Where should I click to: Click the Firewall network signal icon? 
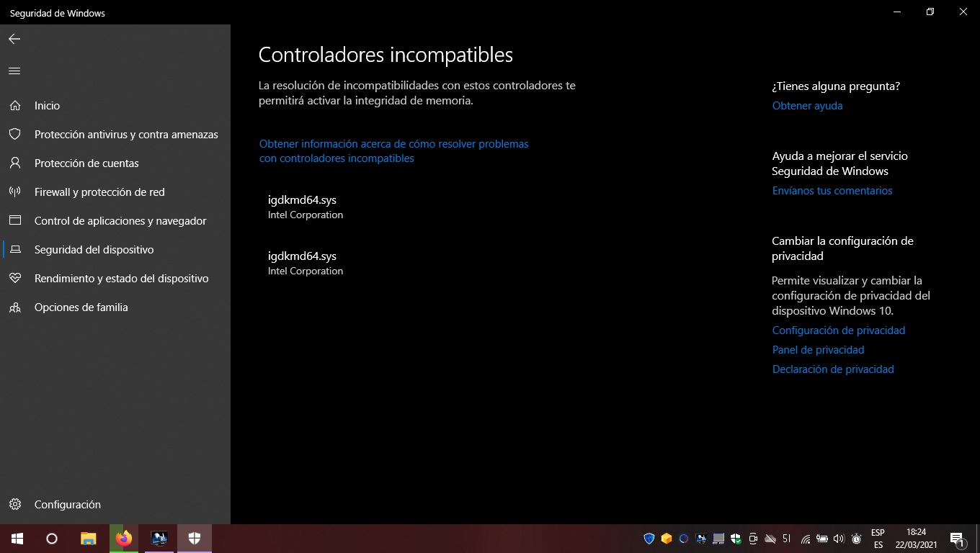[x=14, y=192]
